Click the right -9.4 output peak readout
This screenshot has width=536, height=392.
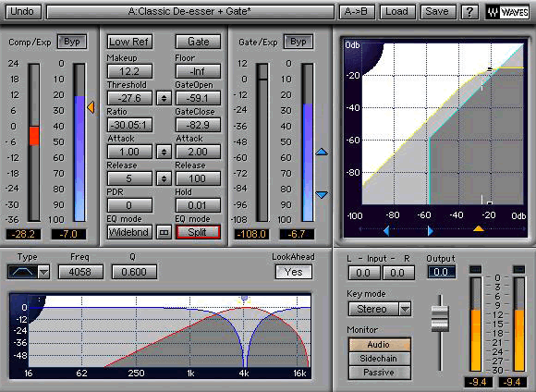[x=513, y=382]
